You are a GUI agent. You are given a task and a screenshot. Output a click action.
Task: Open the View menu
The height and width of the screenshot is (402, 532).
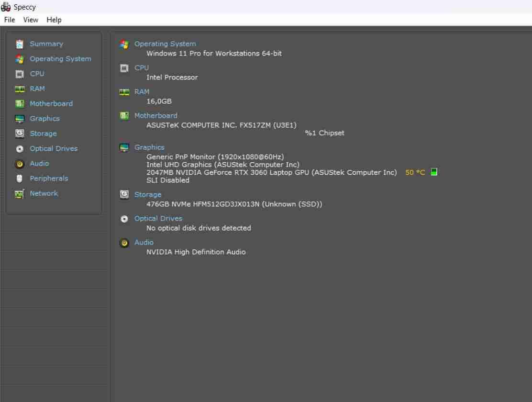click(31, 20)
